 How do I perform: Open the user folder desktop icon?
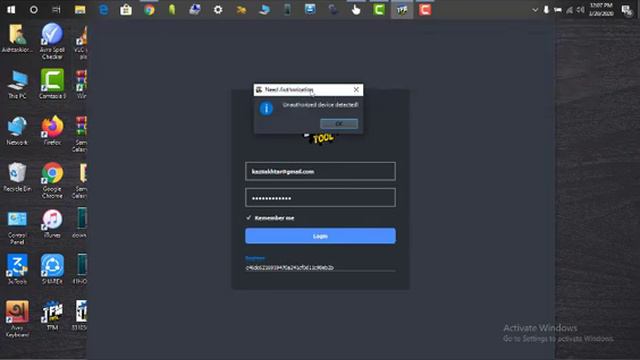coord(17,38)
